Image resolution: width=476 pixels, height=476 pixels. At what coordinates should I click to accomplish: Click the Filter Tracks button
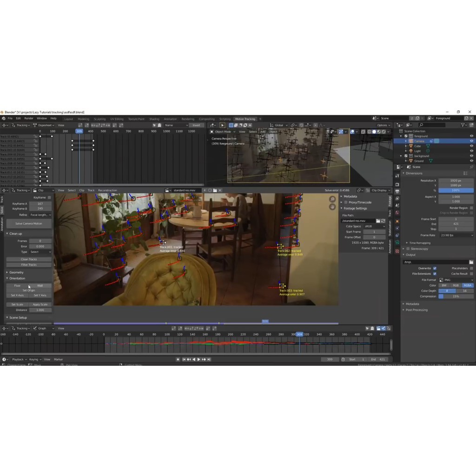pyautogui.click(x=29, y=264)
